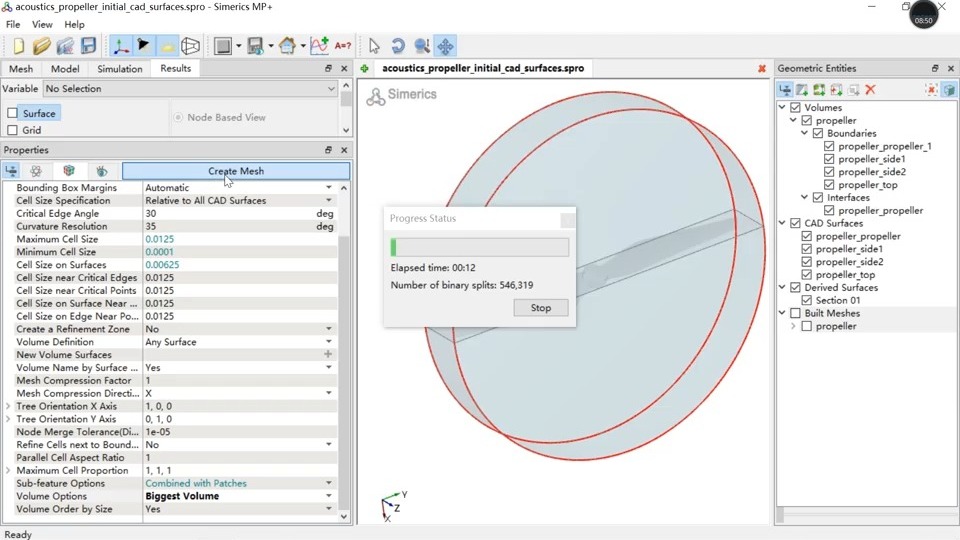Open the Volume Definition dropdown
Image resolution: width=960 pixels, height=540 pixels.
click(x=329, y=342)
